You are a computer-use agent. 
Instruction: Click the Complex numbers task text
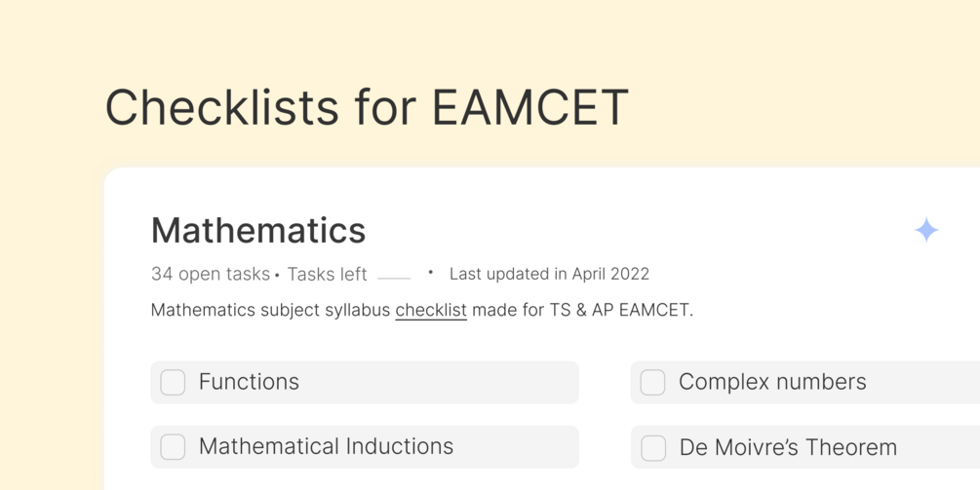772,382
